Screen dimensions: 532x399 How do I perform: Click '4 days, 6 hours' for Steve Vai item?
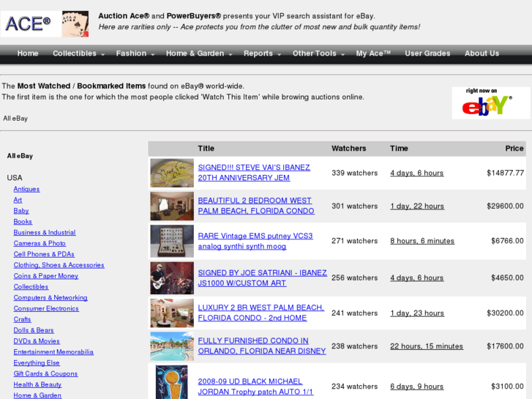416,173
